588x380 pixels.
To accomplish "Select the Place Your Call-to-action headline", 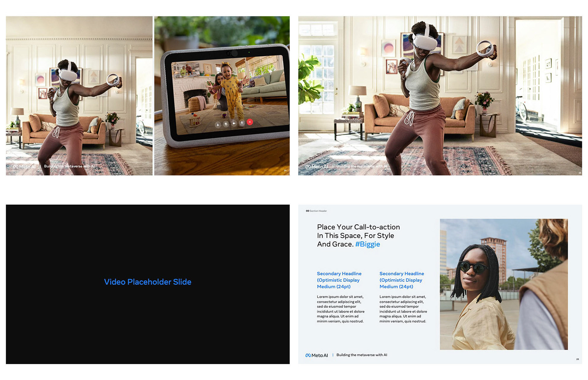I will (358, 235).
